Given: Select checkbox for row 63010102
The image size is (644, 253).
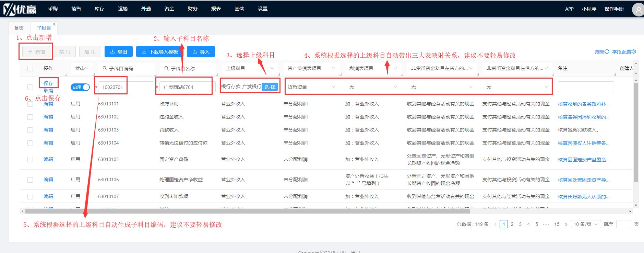Looking at the screenshot, I should 30,117.
